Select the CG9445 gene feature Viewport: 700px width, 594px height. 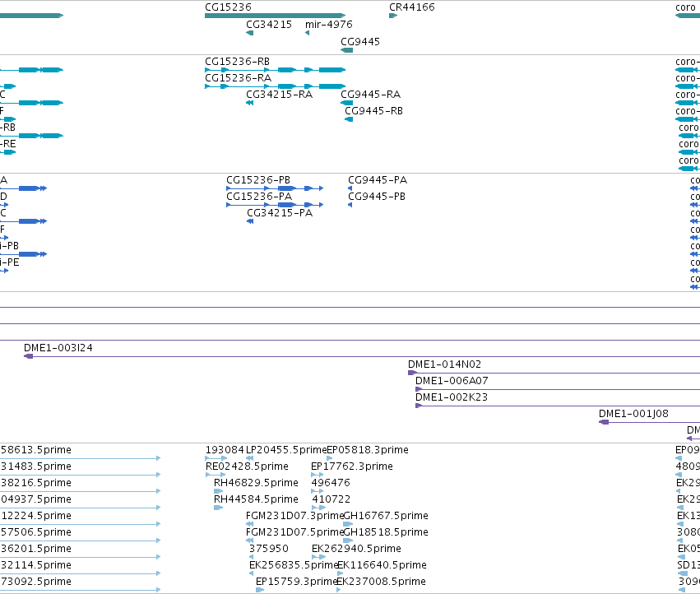click(x=346, y=50)
